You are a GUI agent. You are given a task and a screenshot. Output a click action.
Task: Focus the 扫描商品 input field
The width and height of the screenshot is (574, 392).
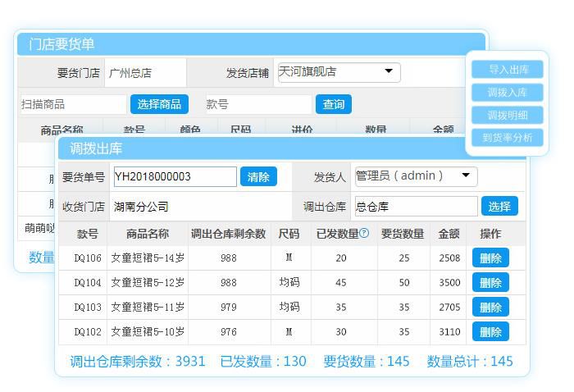click(x=72, y=104)
